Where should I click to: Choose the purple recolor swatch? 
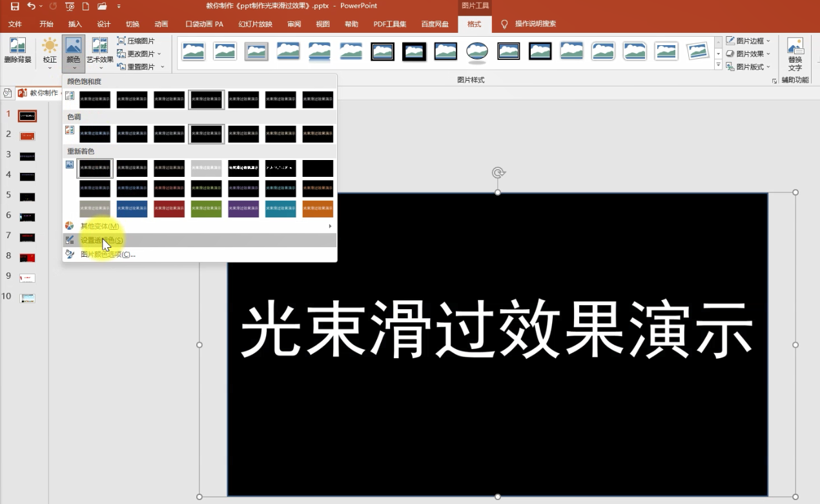coord(243,208)
